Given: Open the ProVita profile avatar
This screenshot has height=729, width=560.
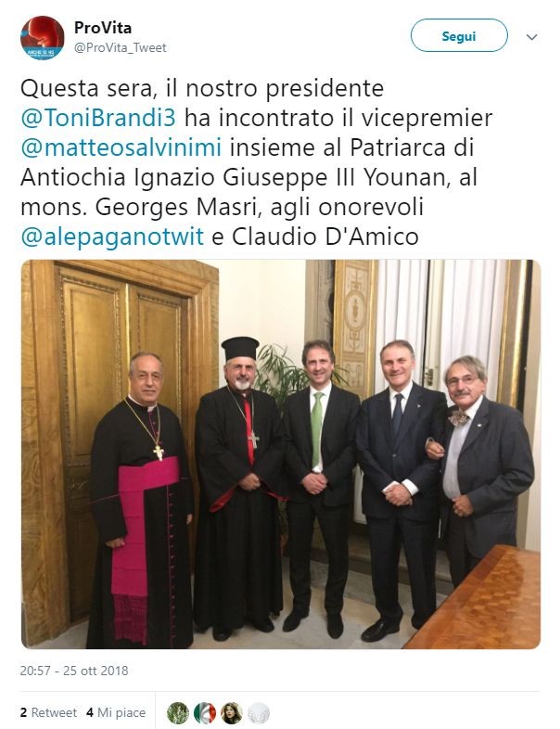Looking at the screenshot, I should 43,38.
